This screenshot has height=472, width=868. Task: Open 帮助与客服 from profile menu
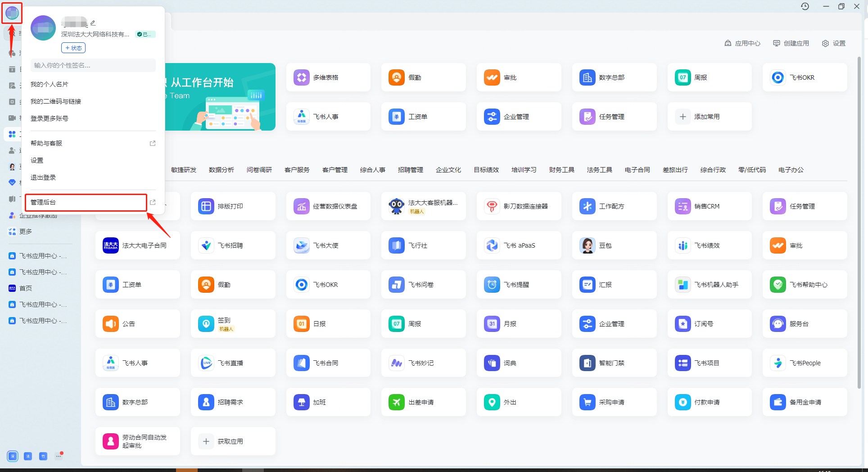(x=93, y=143)
